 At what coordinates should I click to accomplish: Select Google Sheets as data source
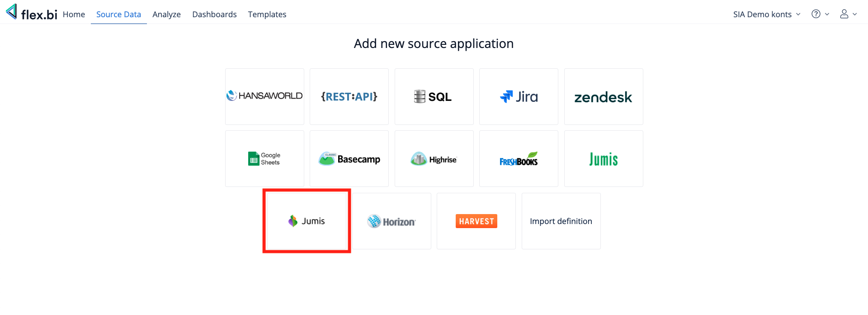[x=264, y=159]
